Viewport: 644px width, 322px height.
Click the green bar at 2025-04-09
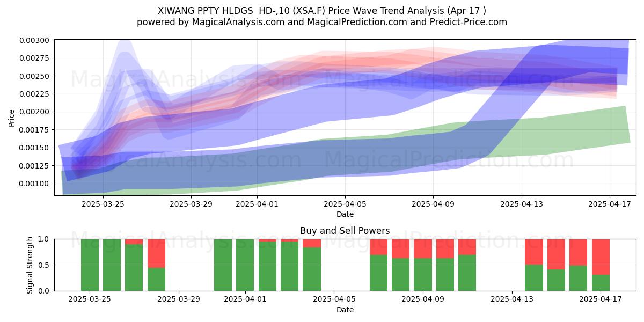point(423,275)
